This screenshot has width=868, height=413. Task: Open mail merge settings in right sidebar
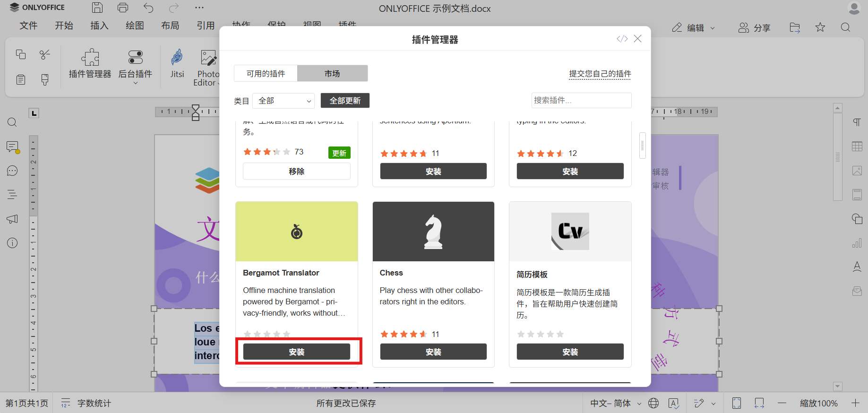(857, 291)
